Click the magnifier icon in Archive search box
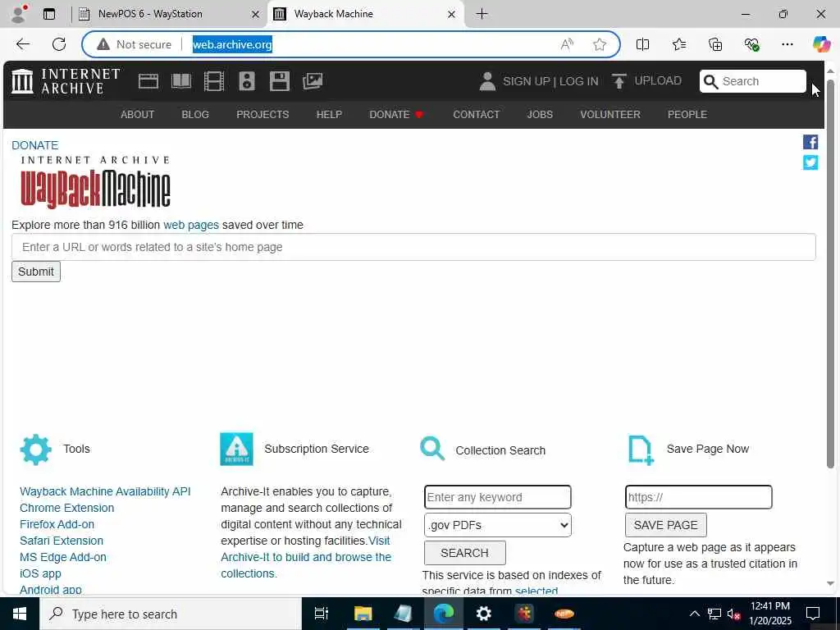840x630 pixels. [x=710, y=81]
